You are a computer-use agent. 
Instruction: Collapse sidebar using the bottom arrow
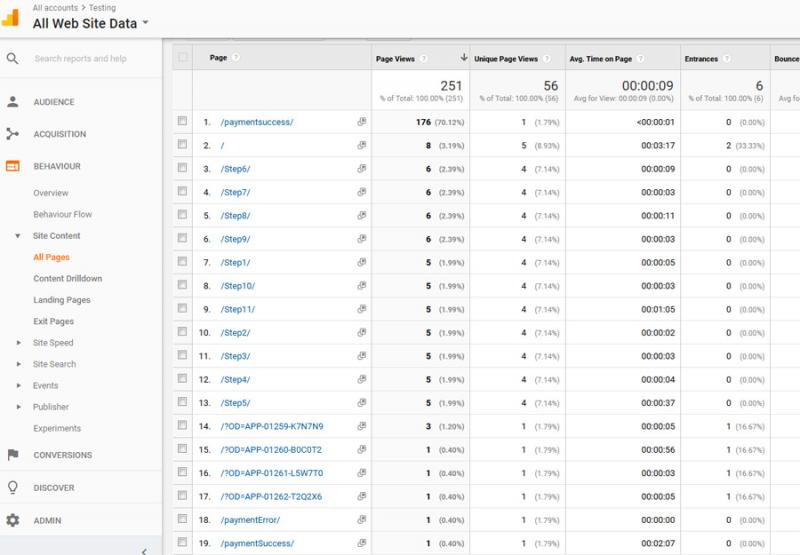[x=144, y=550]
